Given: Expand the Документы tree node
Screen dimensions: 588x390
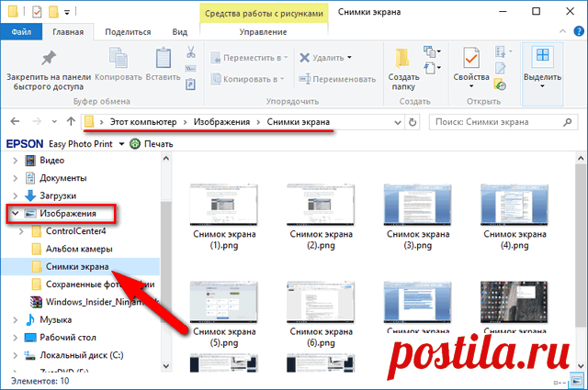Looking at the screenshot, I should [x=15, y=178].
